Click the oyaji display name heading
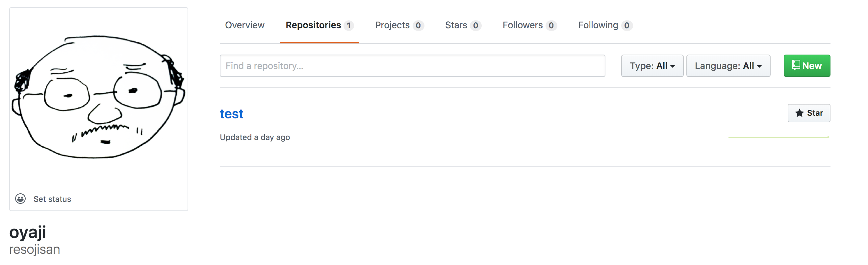 28,232
